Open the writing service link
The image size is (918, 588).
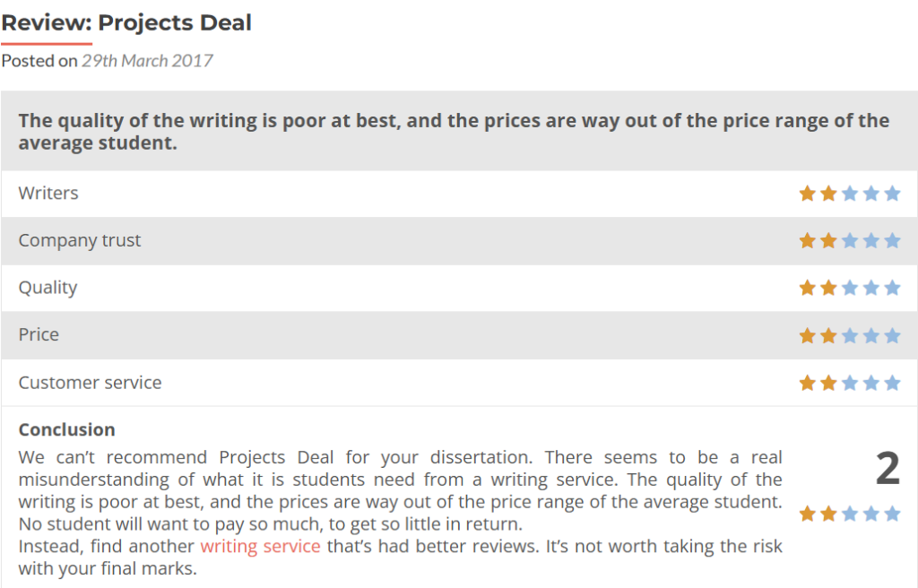260,547
